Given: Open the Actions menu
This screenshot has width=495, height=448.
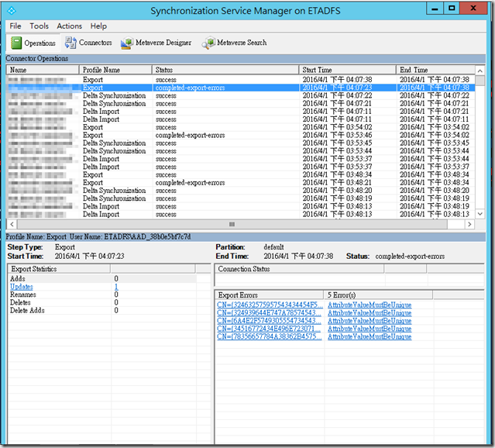Looking at the screenshot, I should [x=69, y=26].
